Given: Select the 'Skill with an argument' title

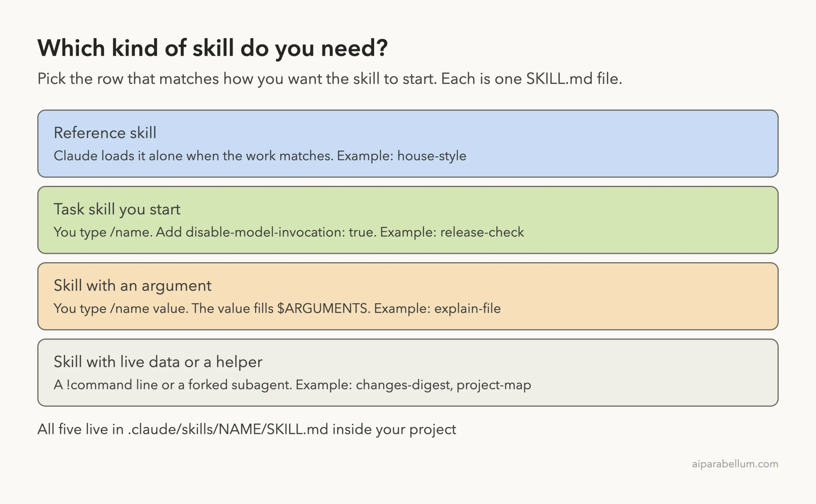Looking at the screenshot, I should [132, 286].
